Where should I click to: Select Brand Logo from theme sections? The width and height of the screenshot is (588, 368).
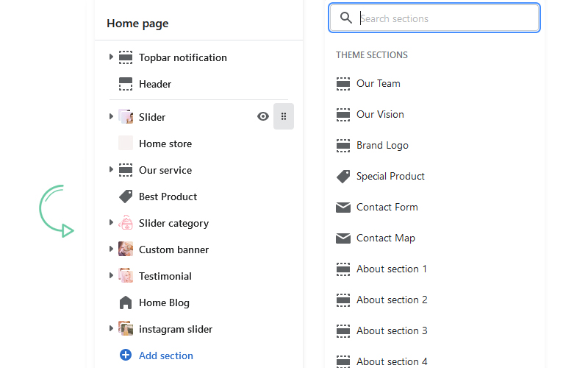coord(382,145)
